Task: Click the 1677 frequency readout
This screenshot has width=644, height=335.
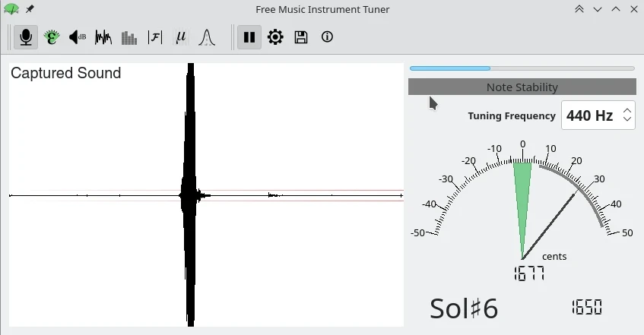Action: click(x=529, y=273)
